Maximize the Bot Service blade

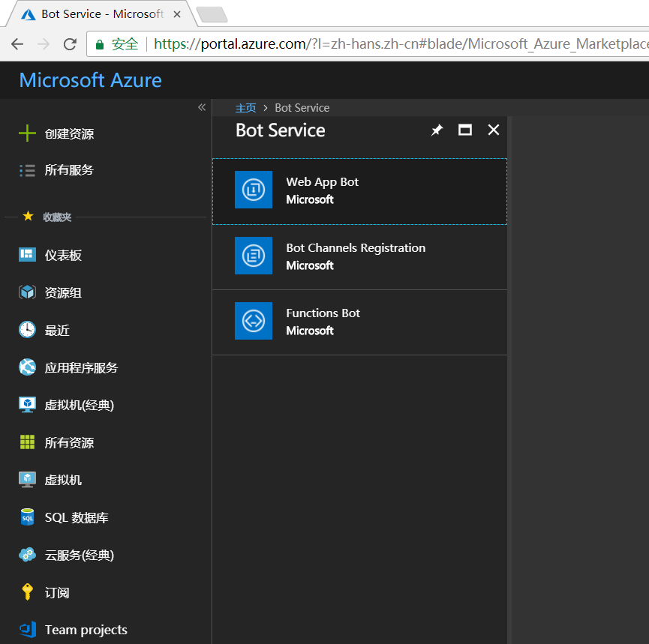464,130
